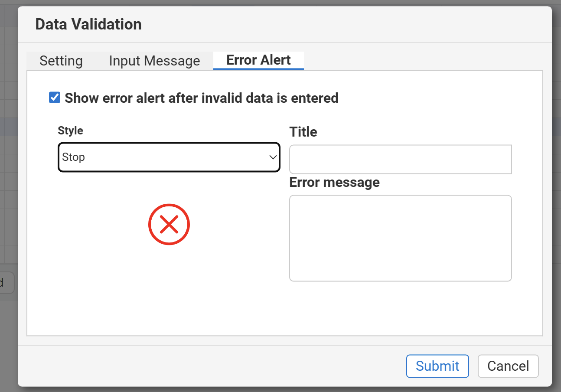Click the 'Show error alert after invalid data' label

pos(201,98)
